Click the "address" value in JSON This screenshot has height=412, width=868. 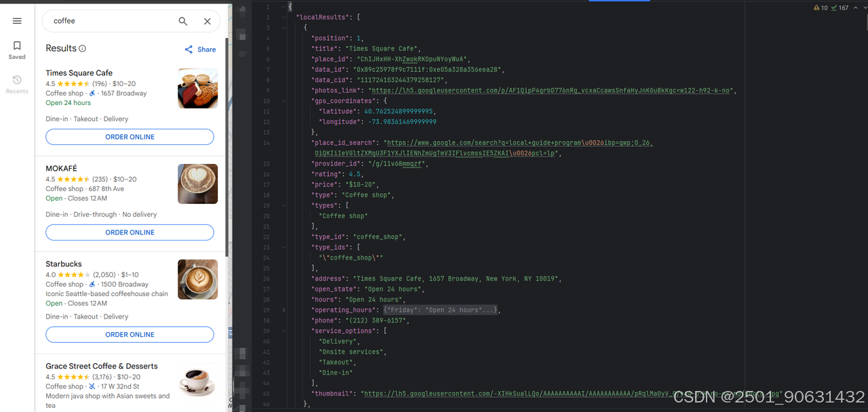456,279
